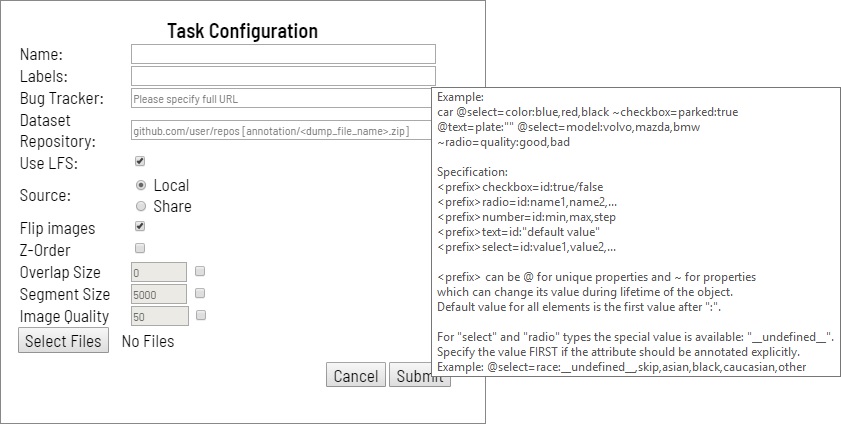Click the Name input field

click(283, 54)
